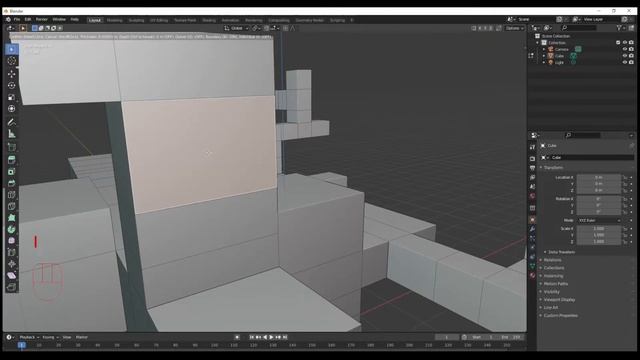640x360 pixels.
Task: Select the Bevel tool
Action: pos(11,183)
